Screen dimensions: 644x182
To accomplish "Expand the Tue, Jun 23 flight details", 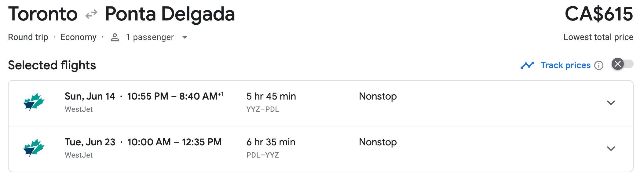I will pos(611,148).
